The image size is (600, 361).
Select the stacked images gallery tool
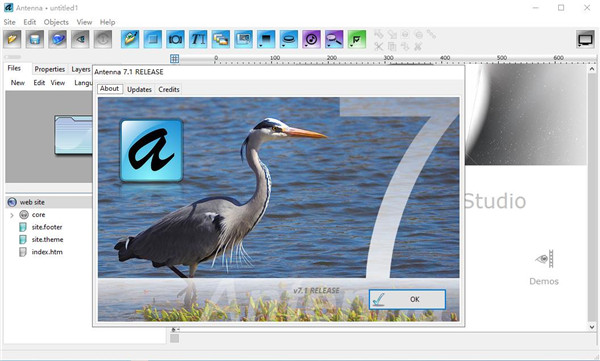click(x=221, y=39)
